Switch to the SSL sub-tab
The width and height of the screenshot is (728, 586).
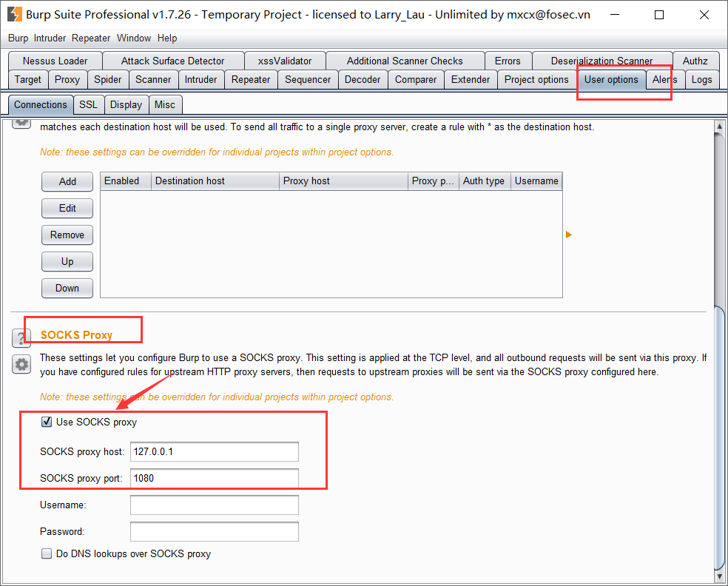tap(88, 104)
